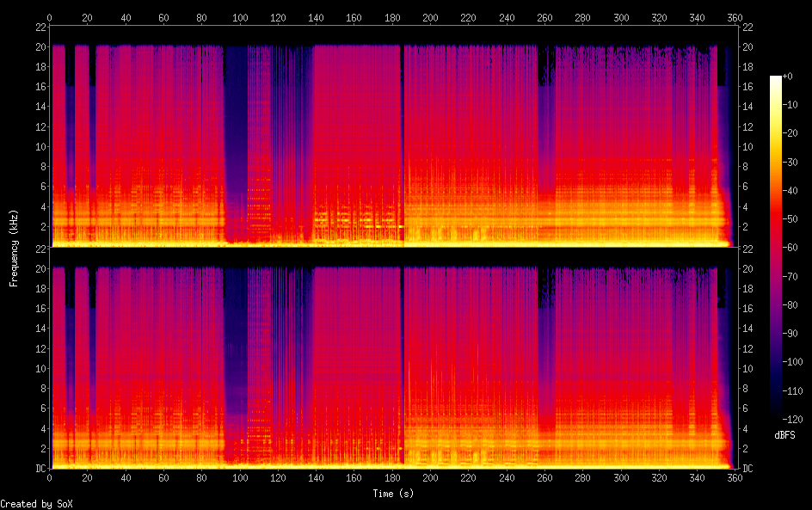Click the '-20' label on the dBFS scale
Screen dimensions: 812x510
pyautogui.click(x=790, y=133)
